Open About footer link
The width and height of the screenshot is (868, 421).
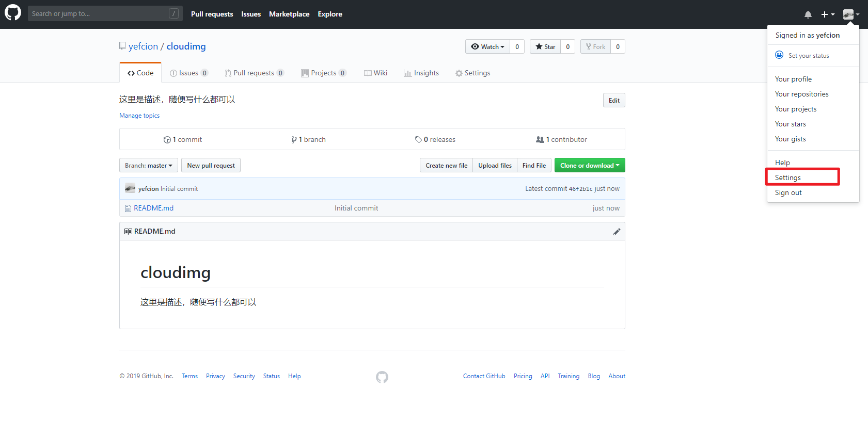(x=617, y=376)
